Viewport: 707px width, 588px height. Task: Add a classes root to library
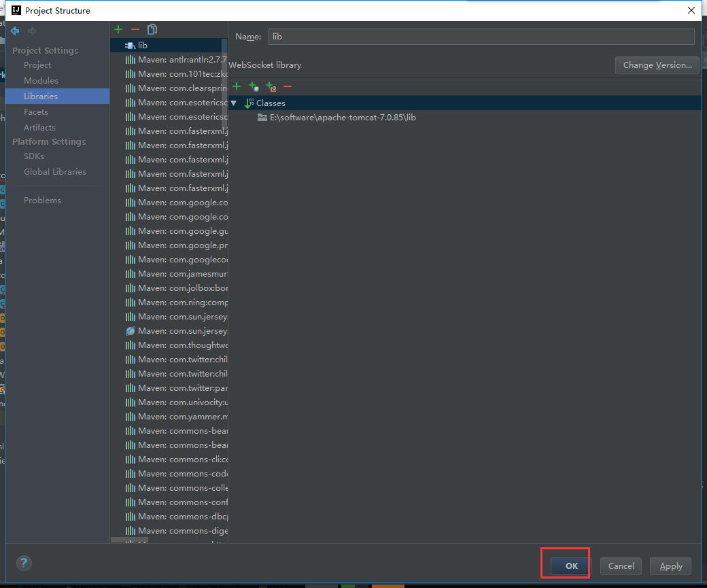(237, 86)
